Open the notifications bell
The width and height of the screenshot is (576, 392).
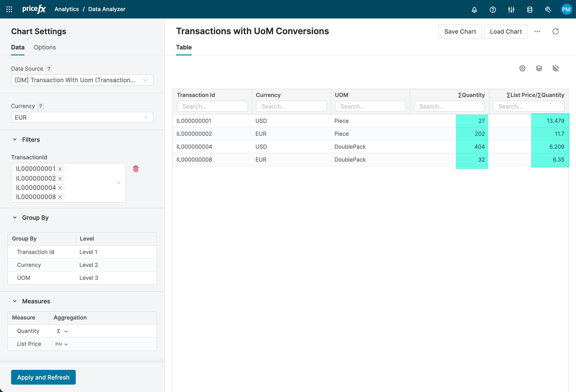474,10
